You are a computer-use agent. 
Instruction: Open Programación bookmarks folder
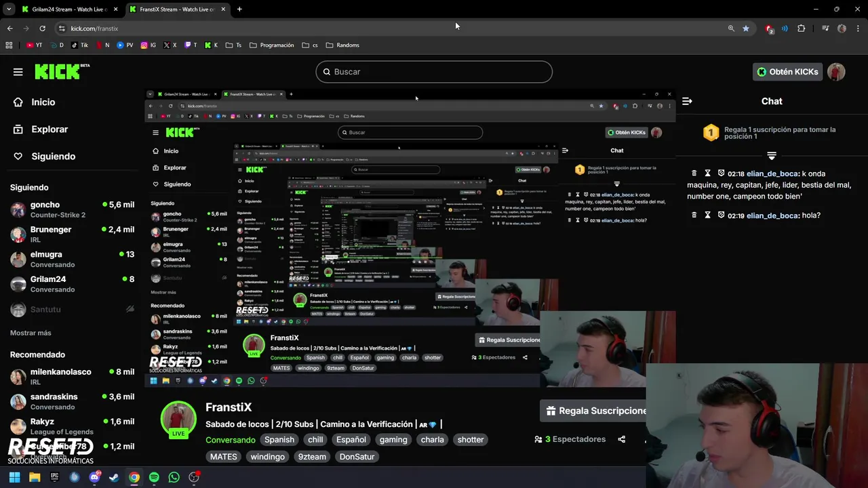[x=272, y=45]
